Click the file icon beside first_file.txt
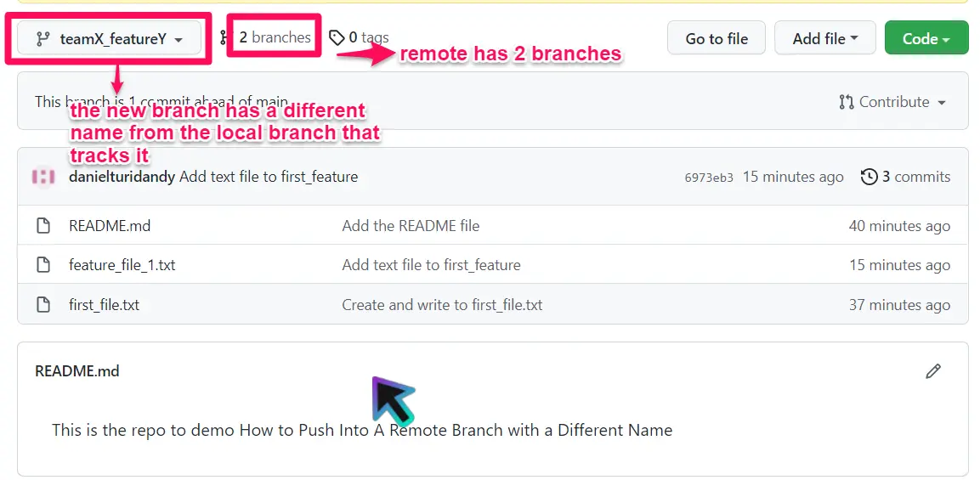980x480 pixels. pos(43,305)
